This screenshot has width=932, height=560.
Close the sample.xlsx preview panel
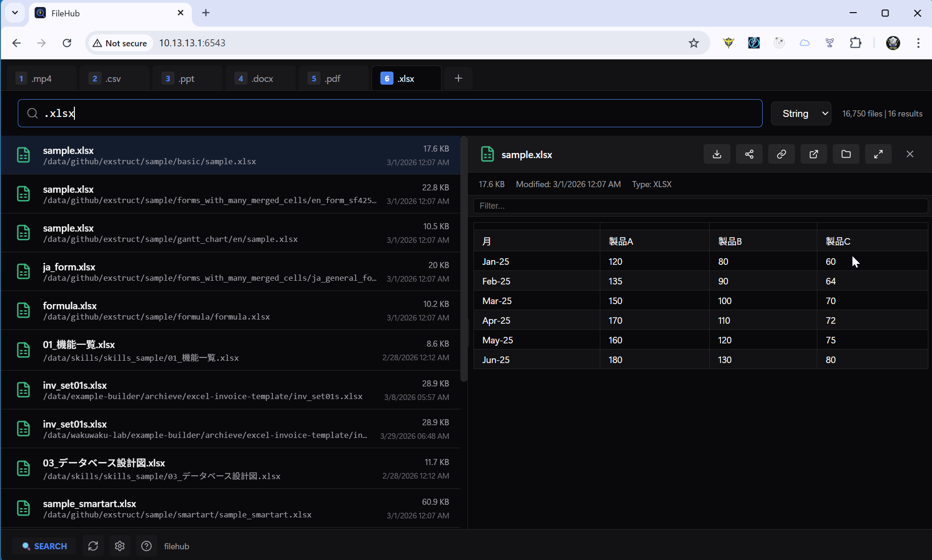tap(910, 154)
